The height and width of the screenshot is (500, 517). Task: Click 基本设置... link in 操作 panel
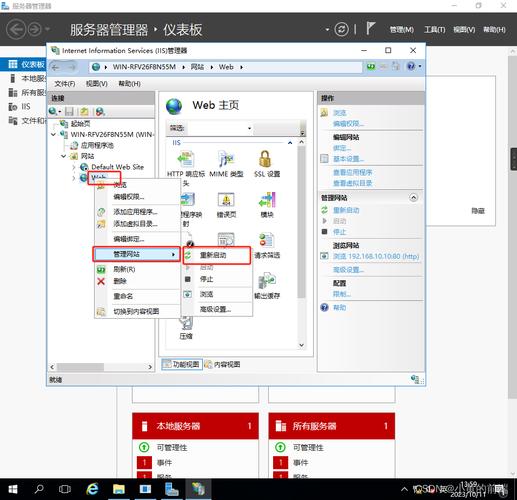348,159
